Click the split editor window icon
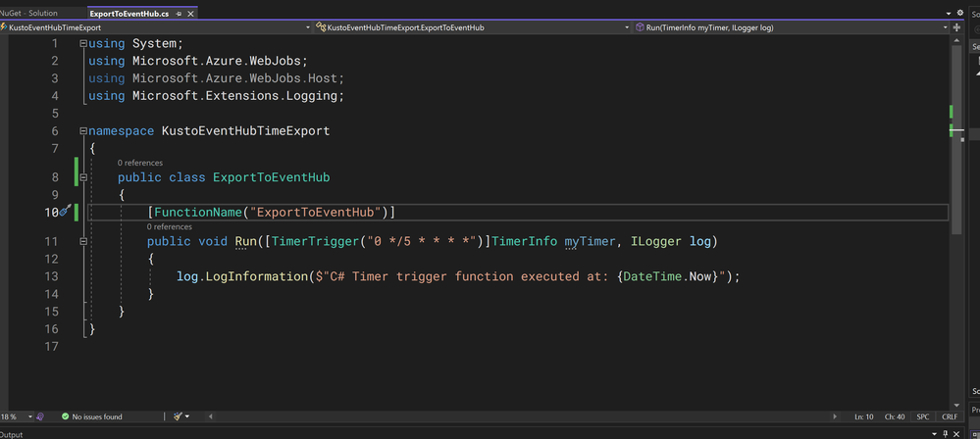 (956, 27)
